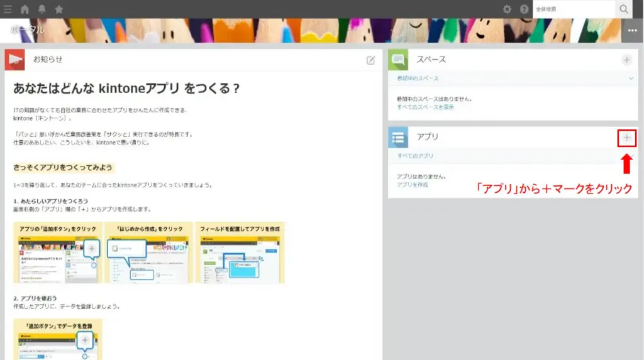Click the green スペース speech bubble icon
The width and height of the screenshot is (644, 360).
click(x=398, y=60)
